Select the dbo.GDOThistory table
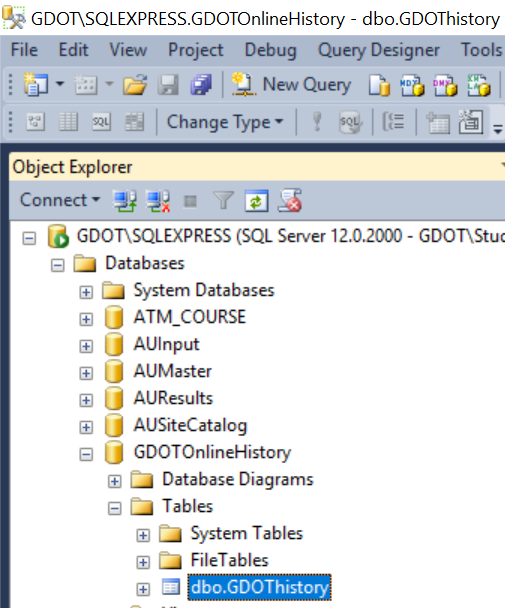The width and height of the screenshot is (505, 608). [x=259, y=587]
